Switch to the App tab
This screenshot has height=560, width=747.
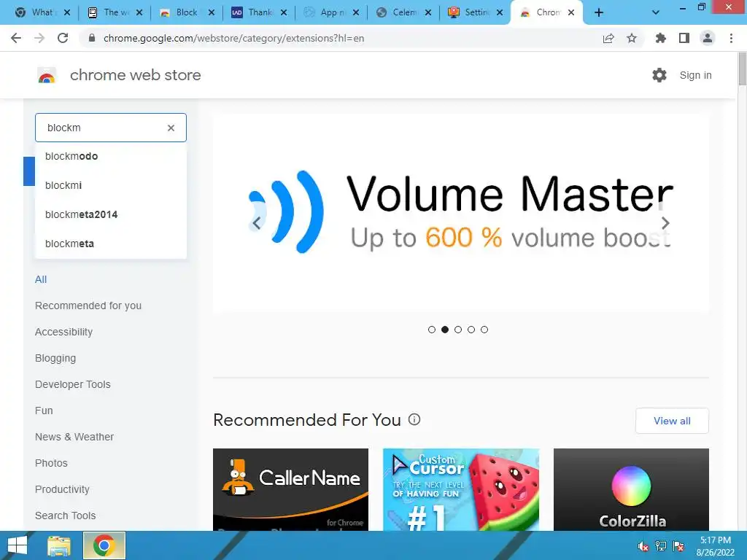332,13
